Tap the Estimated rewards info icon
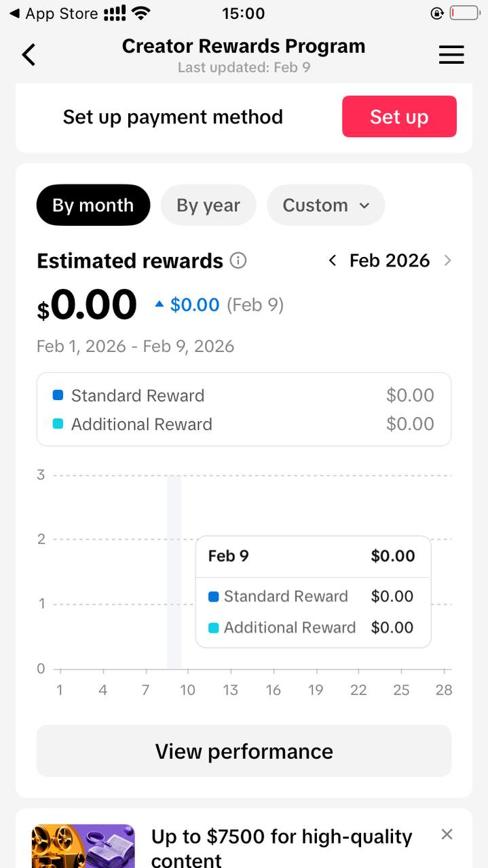 tap(238, 260)
